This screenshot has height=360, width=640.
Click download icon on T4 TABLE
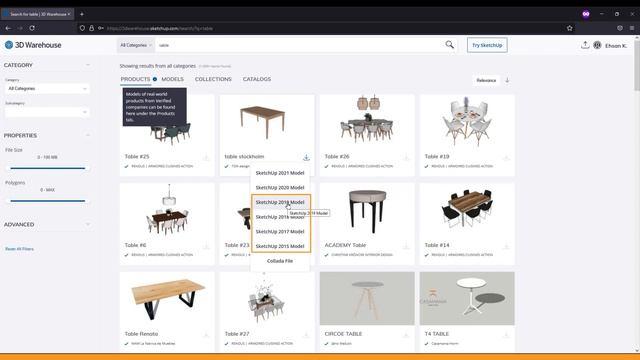(x=506, y=335)
